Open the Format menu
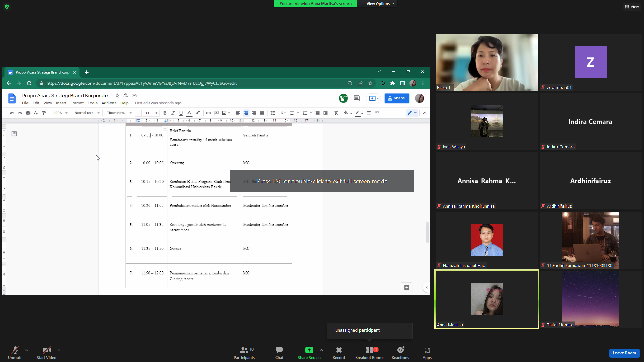The width and height of the screenshot is (644, 362). point(77,103)
